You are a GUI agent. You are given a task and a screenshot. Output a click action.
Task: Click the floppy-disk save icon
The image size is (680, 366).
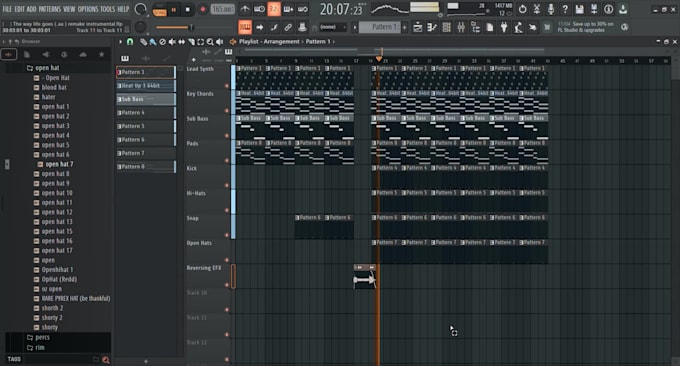click(579, 9)
